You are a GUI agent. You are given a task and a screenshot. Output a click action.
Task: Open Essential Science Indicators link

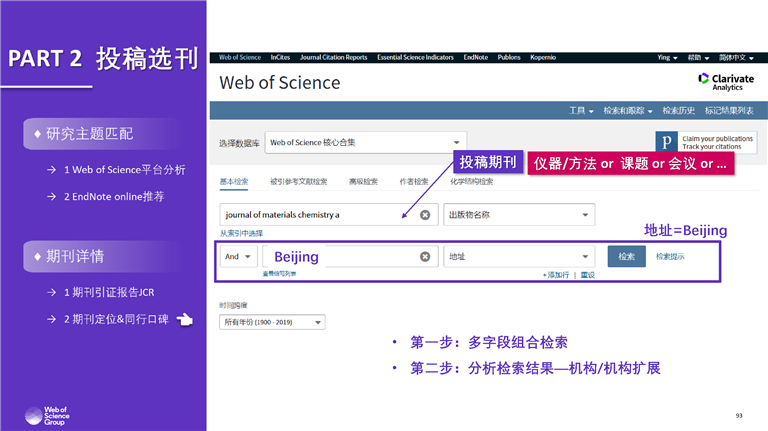(x=415, y=57)
